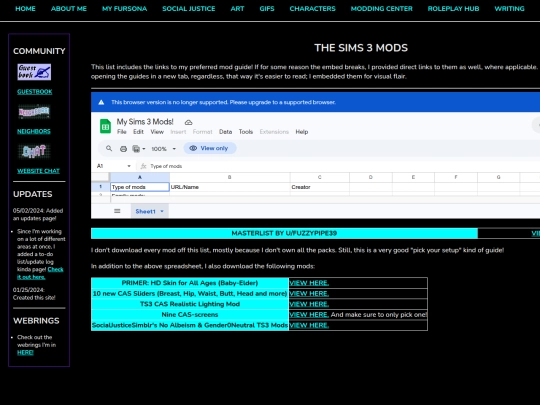Open the ROLEPLAY HUB page

click(x=453, y=9)
